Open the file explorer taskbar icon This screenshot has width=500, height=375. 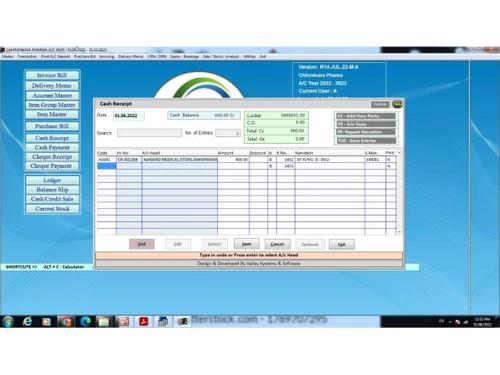[x=104, y=322]
